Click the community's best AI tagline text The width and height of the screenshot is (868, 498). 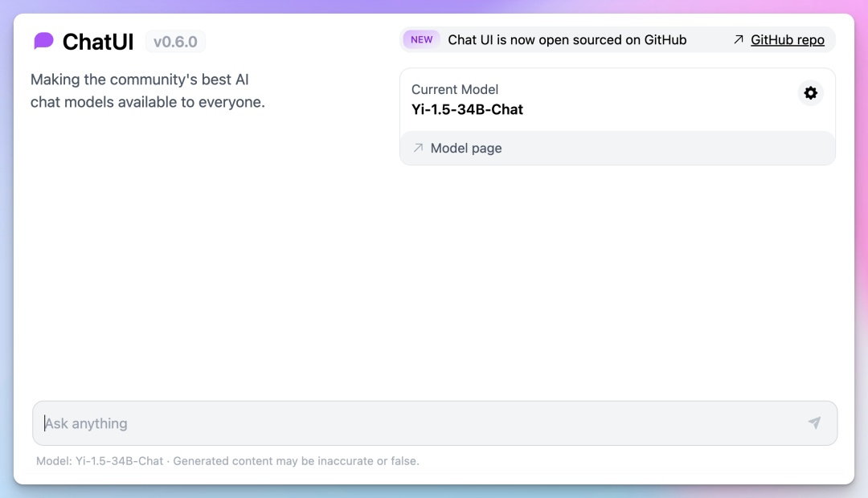pyautogui.click(x=148, y=91)
